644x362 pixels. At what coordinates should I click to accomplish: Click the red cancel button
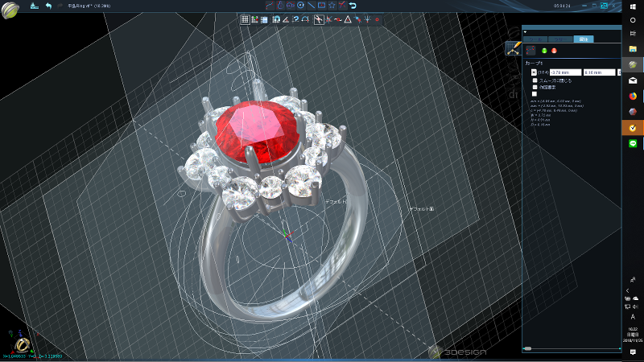click(554, 51)
